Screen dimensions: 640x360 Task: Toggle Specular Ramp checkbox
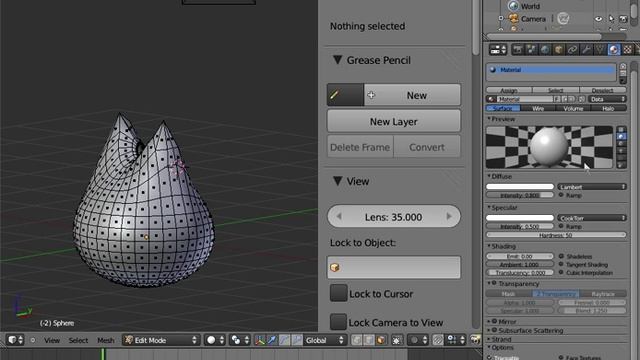[x=561, y=226]
